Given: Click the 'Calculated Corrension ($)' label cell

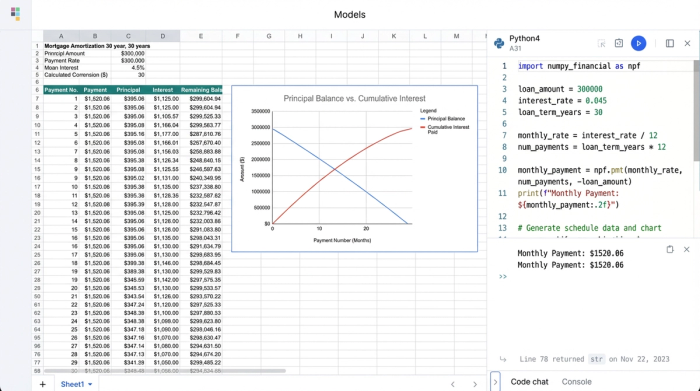Looking at the screenshot, I should [76, 75].
